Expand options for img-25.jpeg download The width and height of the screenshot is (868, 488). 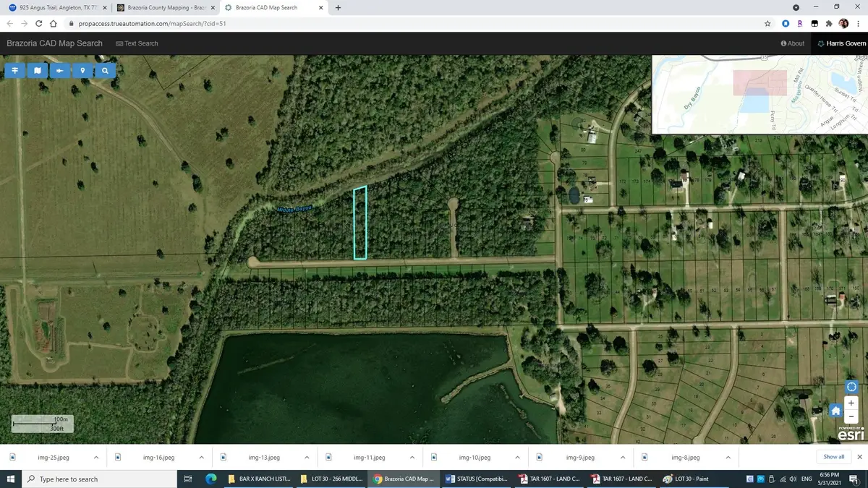tap(96, 458)
